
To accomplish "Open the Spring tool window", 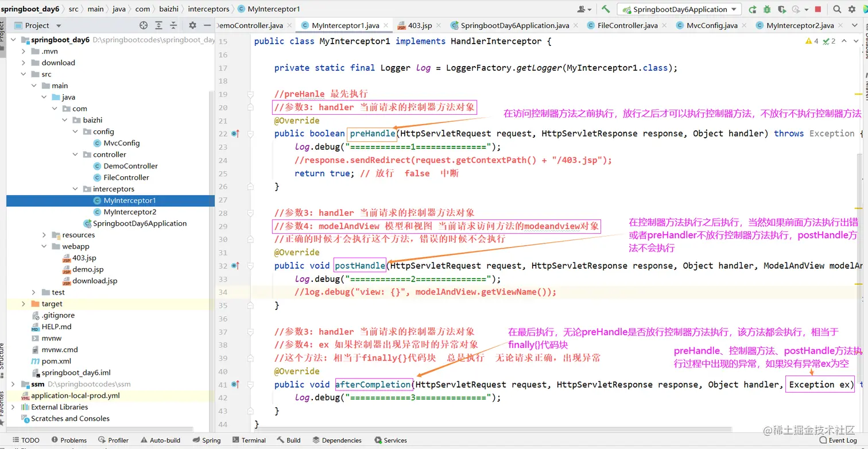I will coord(206,440).
